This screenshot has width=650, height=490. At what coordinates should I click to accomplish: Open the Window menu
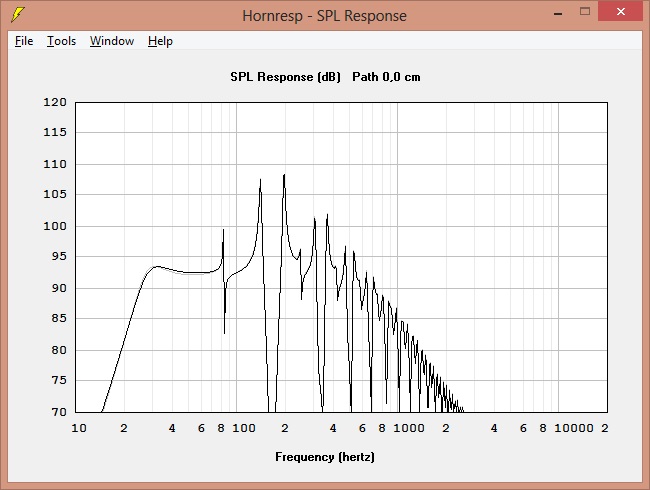112,41
